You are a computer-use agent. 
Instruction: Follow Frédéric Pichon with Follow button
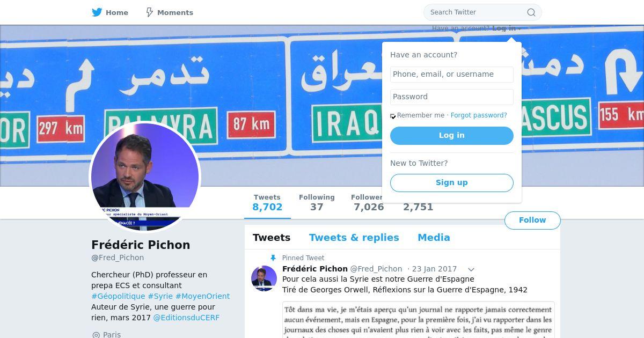[x=532, y=221]
